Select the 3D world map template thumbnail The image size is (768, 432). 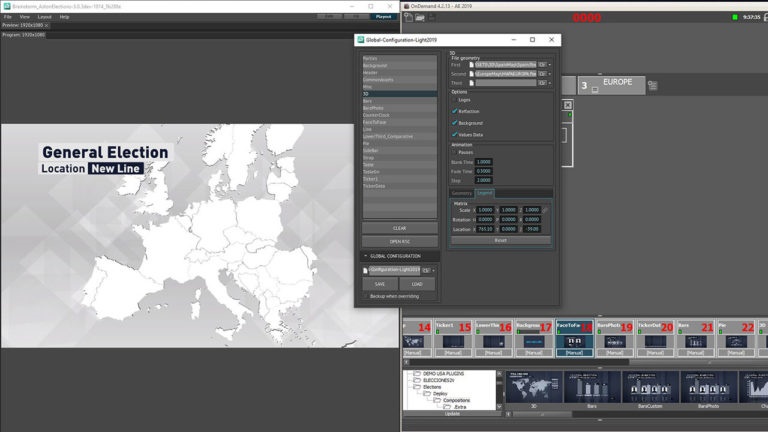click(534, 388)
